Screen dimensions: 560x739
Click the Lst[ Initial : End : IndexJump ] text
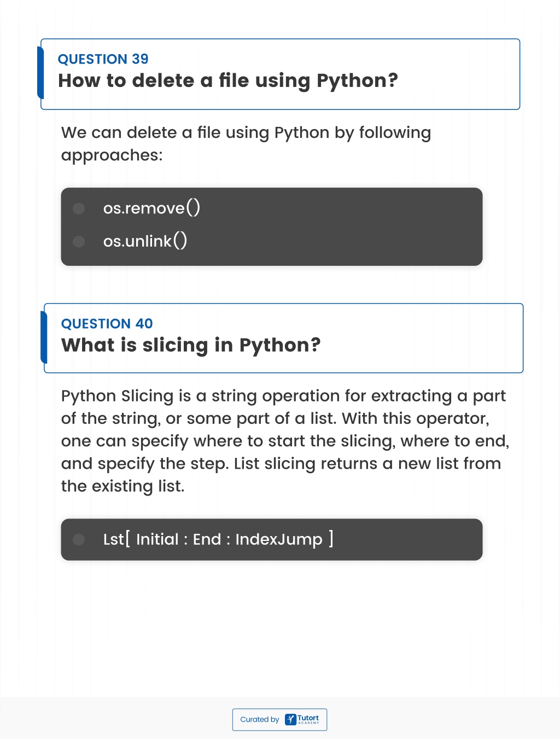pyautogui.click(x=218, y=539)
